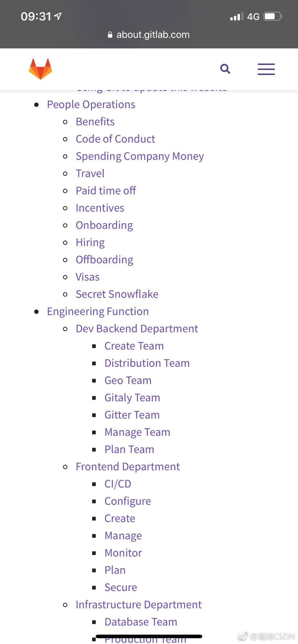Tap the about.gitlab.com address bar
The height and width of the screenshot is (644, 298).
149,35
